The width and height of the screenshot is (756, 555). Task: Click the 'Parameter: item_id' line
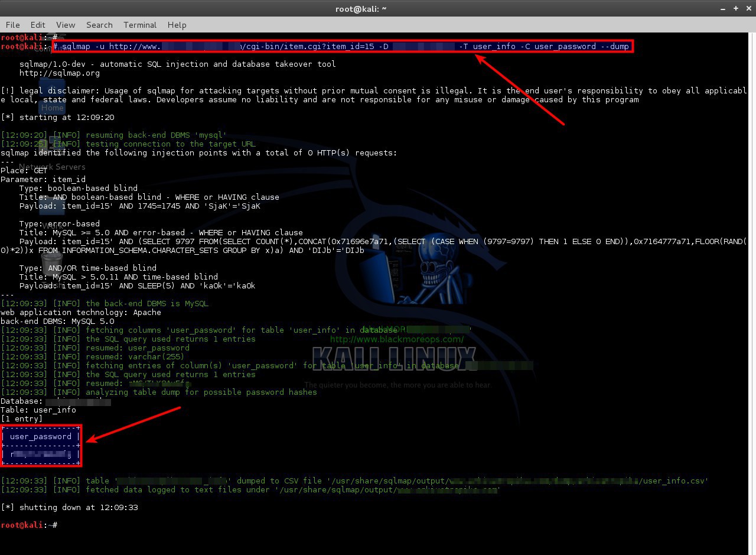click(43, 179)
